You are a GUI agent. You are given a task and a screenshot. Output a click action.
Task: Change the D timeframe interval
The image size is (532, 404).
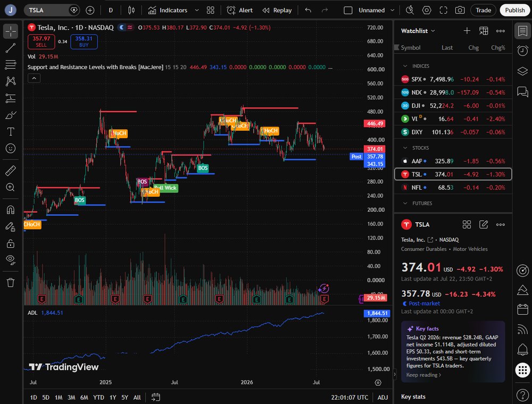pyautogui.click(x=111, y=10)
